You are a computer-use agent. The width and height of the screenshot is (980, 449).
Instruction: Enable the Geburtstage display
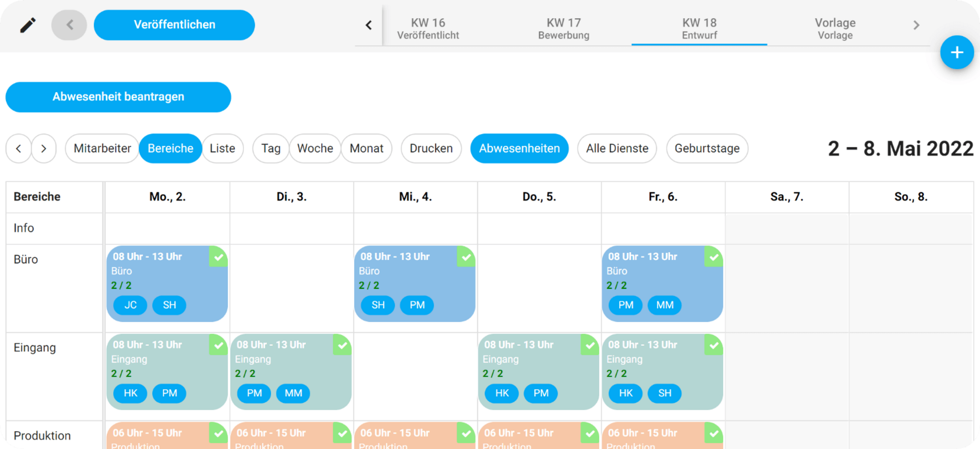(707, 148)
